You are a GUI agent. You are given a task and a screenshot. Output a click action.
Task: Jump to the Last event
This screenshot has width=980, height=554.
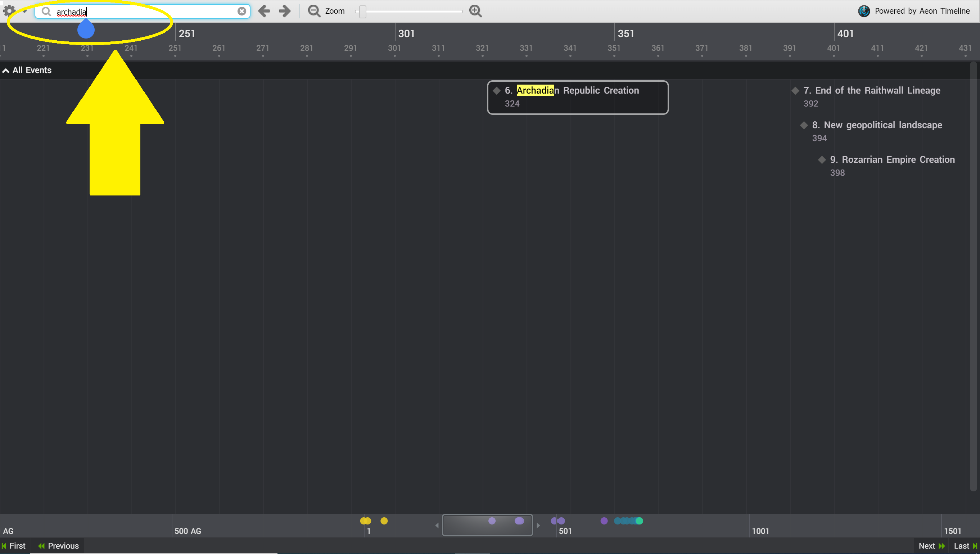(x=965, y=546)
